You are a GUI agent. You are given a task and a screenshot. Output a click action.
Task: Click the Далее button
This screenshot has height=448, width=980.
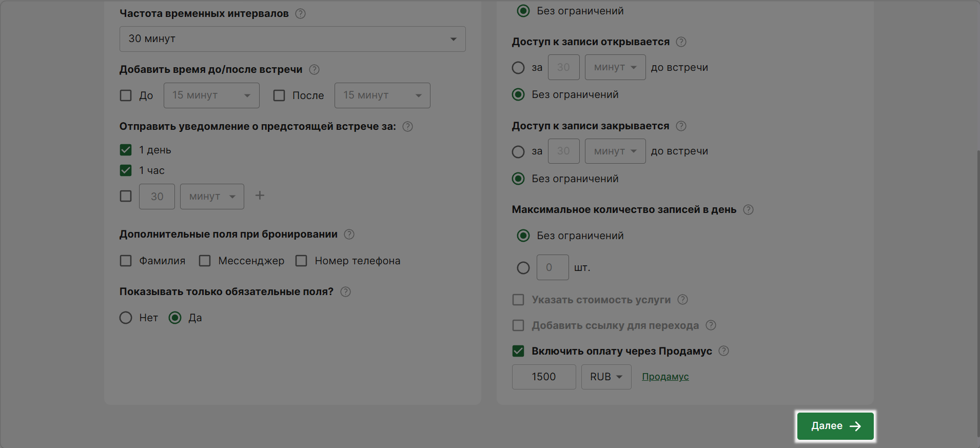[835, 426]
